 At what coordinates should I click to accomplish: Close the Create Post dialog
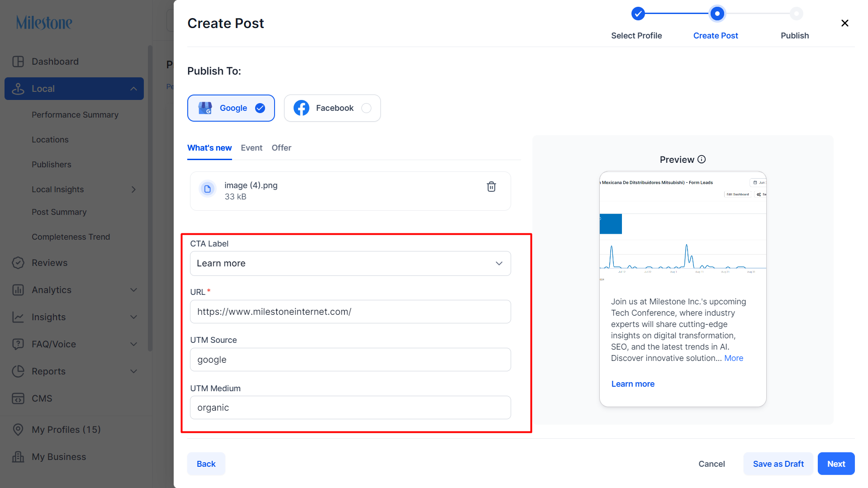tap(844, 23)
